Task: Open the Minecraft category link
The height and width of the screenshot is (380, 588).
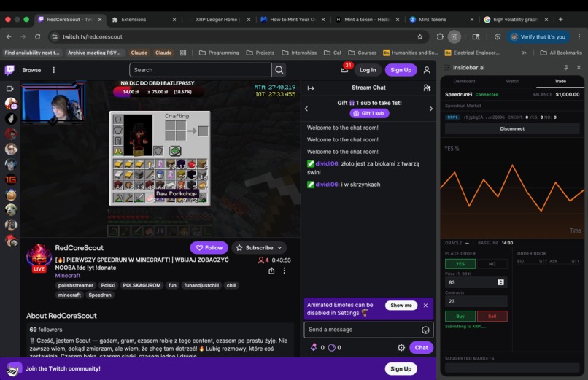Action: tap(68, 276)
